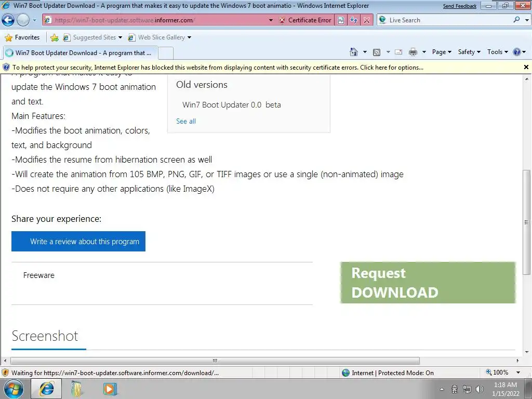Open Windows Explorer folder taskbar icon
The width and height of the screenshot is (532, 399).
[78, 389]
